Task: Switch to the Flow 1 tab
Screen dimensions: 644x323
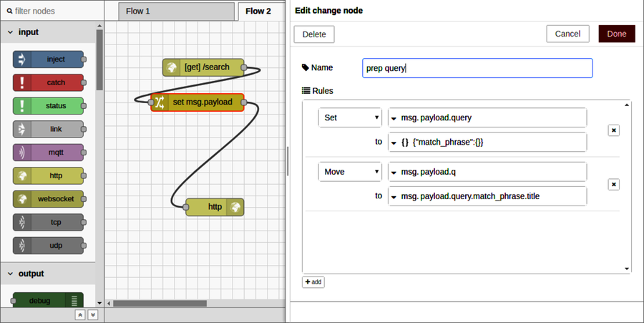Action: [177, 11]
